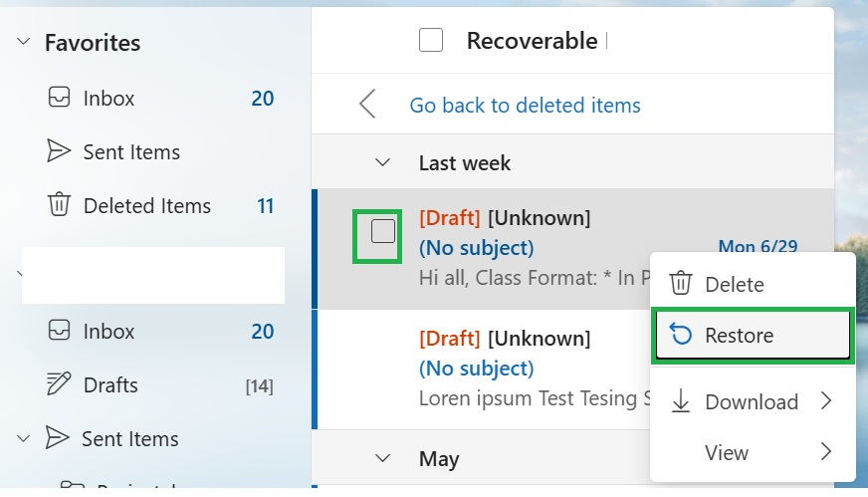
Task: Tick the select-all checkbox beside Recoverable
Action: point(431,40)
